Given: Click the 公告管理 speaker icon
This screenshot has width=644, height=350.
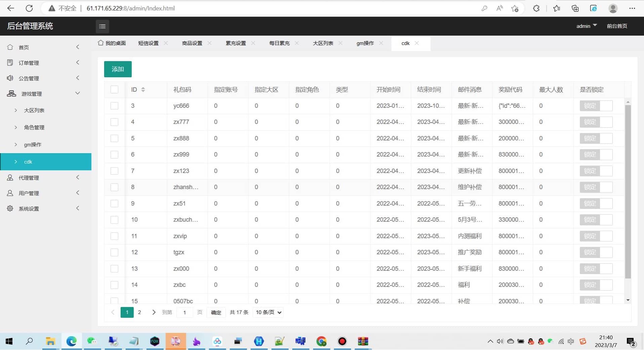Looking at the screenshot, I should pyautogui.click(x=9, y=78).
